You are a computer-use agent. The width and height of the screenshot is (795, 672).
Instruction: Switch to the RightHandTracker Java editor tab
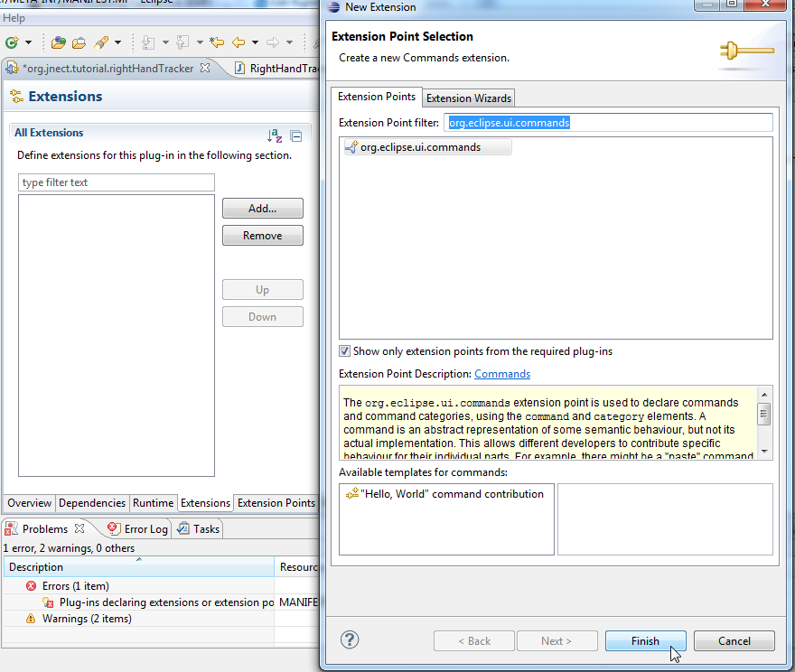pyautogui.click(x=277, y=69)
